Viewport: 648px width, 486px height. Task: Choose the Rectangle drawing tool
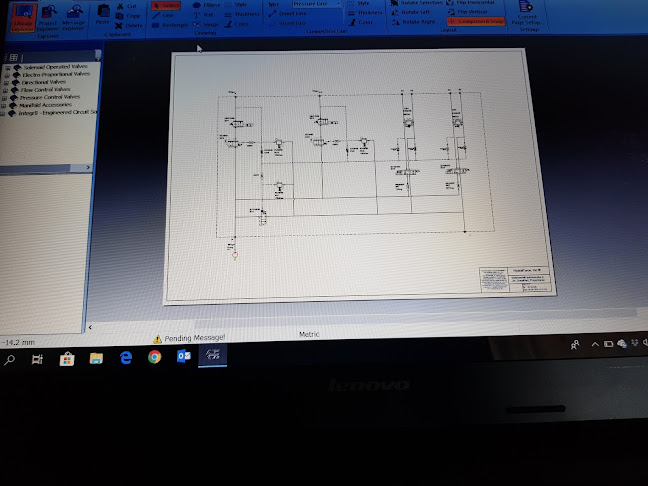click(170, 25)
